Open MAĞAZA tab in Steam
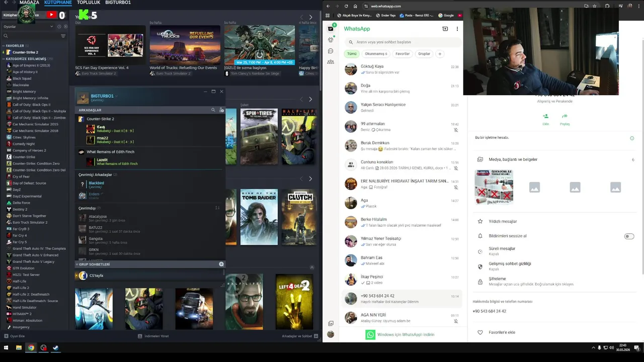644x362 pixels. point(29,3)
